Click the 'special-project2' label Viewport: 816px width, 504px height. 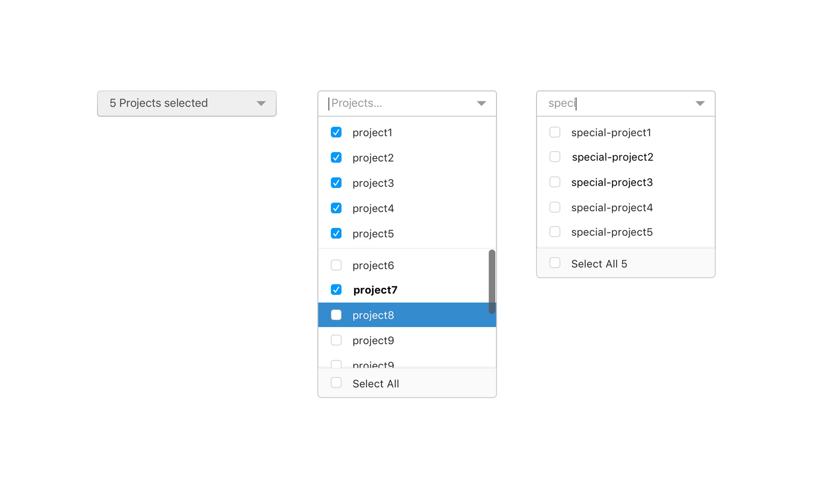[x=613, y=157]
